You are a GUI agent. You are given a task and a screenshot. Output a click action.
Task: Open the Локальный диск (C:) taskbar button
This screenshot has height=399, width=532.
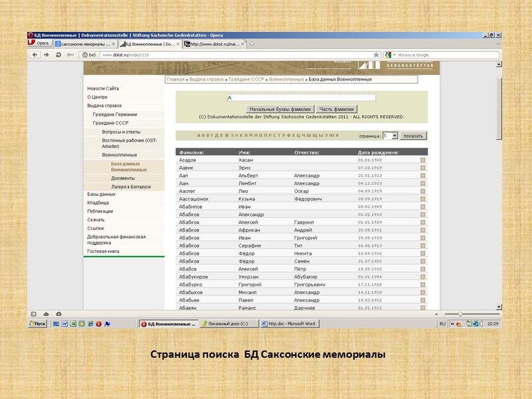tap(229, 324)
